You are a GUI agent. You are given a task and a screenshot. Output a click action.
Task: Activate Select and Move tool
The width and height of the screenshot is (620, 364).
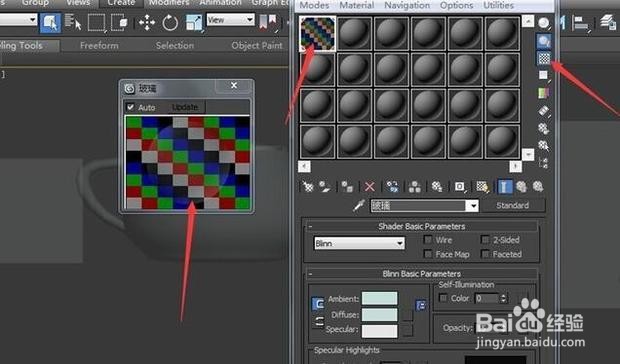coord(147,23)
